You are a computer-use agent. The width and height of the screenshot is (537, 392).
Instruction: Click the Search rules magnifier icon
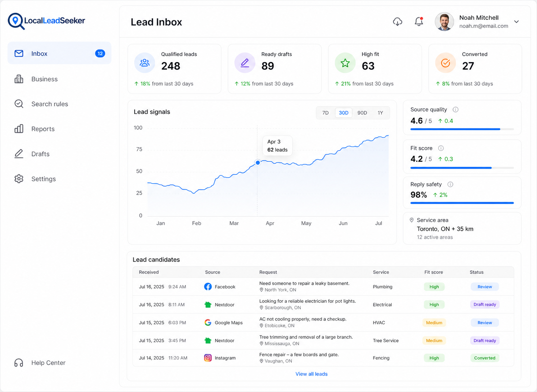click(x=19, y=104)
